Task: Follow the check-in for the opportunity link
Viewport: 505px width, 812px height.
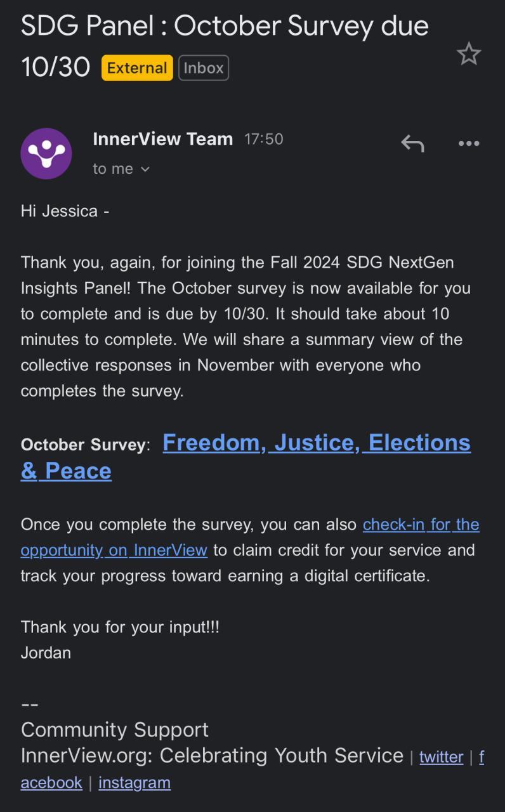Action: (x=421, y=525)
